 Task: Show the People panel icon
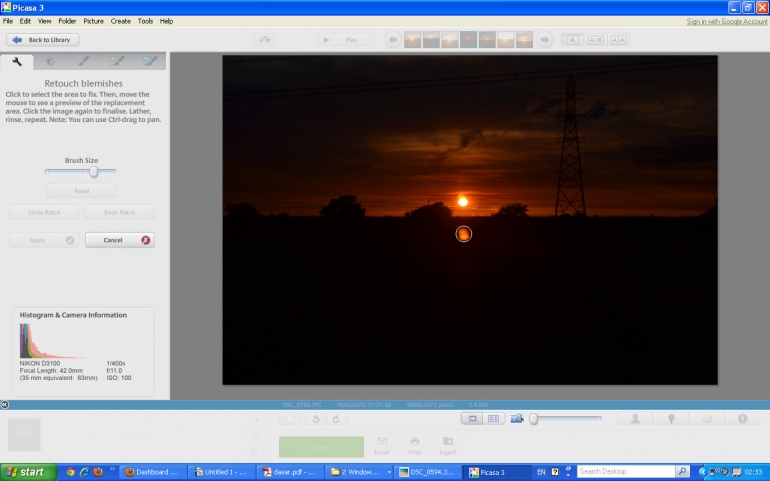point(635,418)
